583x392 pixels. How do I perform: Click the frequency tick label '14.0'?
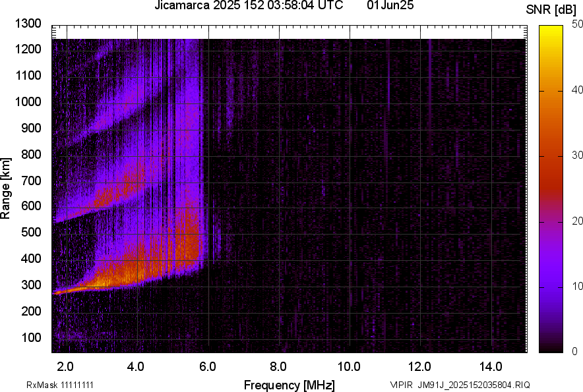pyautogui.click(x=491, y=367)
